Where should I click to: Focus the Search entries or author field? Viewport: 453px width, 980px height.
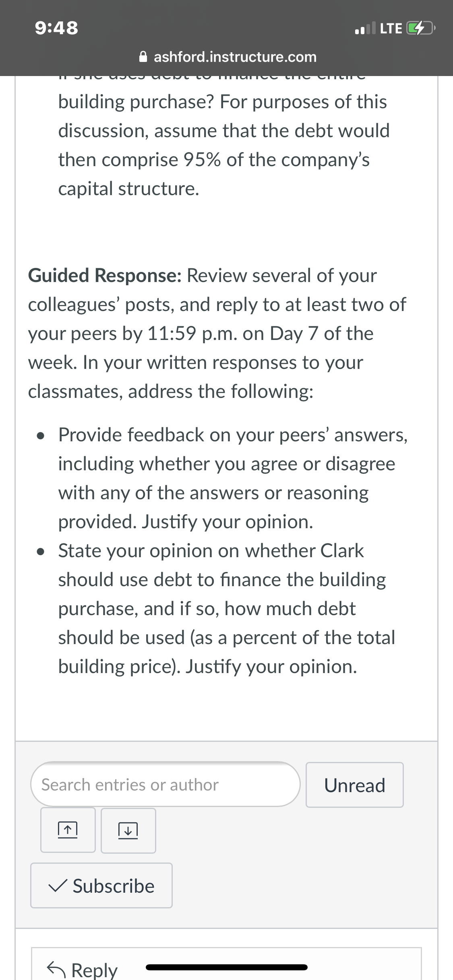[x=165, y=784]
